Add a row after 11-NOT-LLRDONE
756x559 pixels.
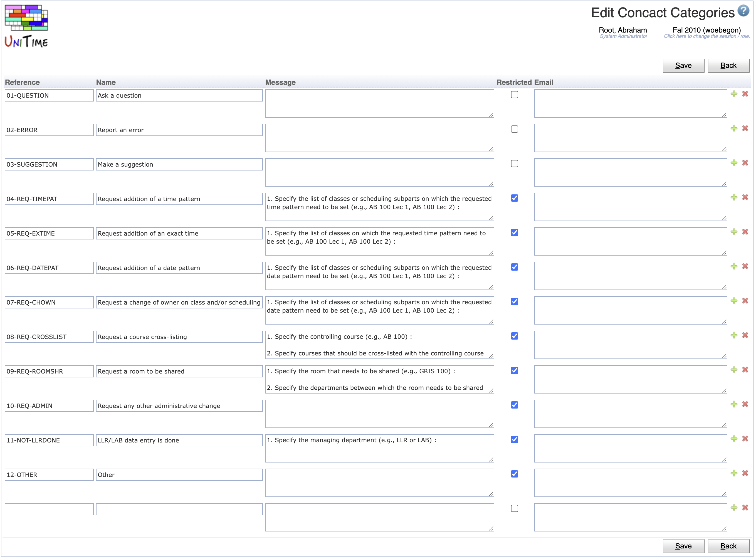(734, 439)
